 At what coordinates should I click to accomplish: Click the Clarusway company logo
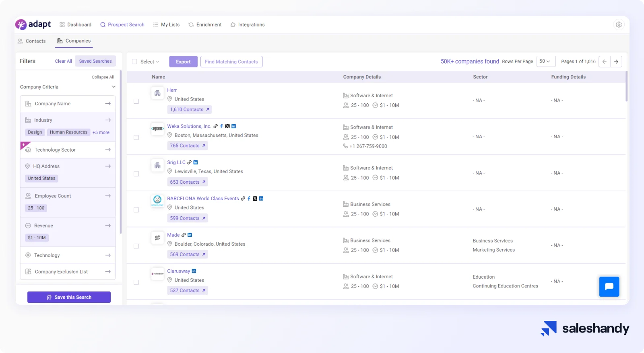point(157,274)
